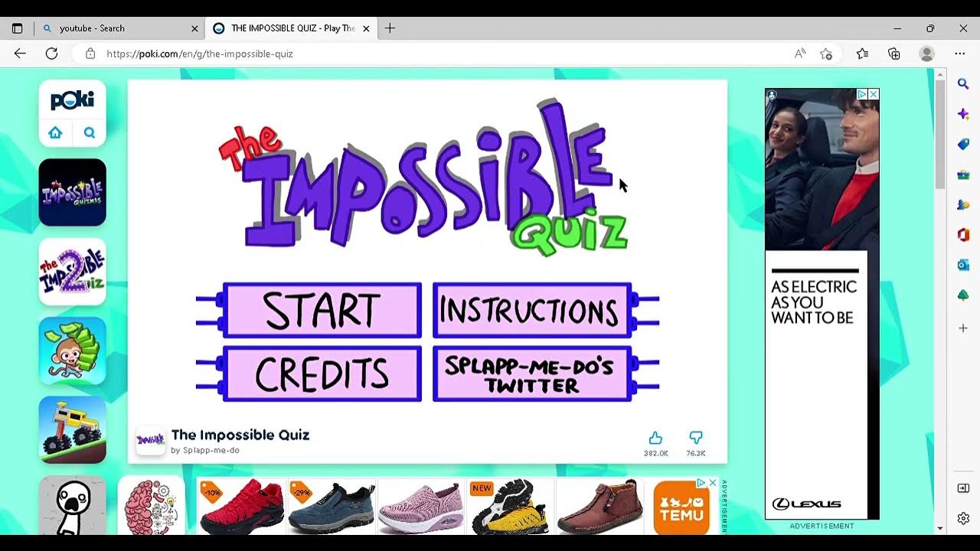The image size is (980, 551).
Task: Click the pink knit shoe ad
Action: pos(421,506)
